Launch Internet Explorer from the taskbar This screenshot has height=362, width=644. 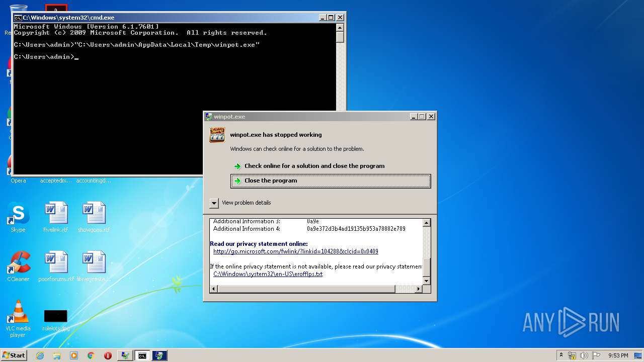(x=40, y=355)
